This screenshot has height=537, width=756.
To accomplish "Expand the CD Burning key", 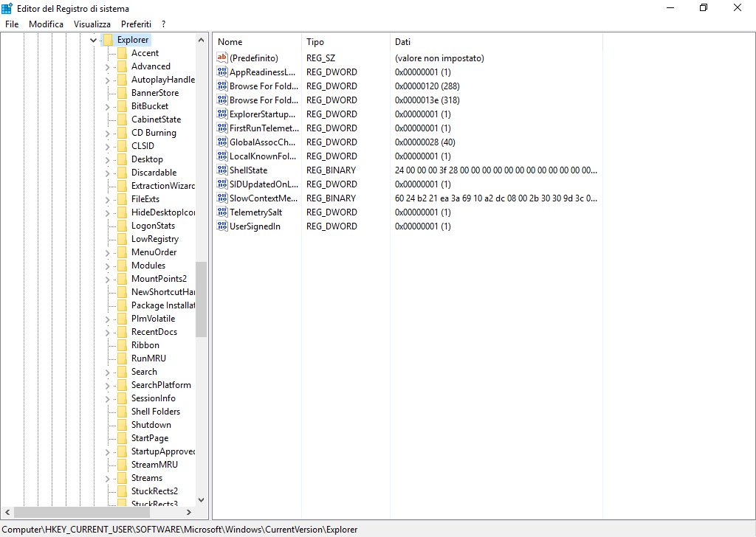I will [x=108, y=133].
